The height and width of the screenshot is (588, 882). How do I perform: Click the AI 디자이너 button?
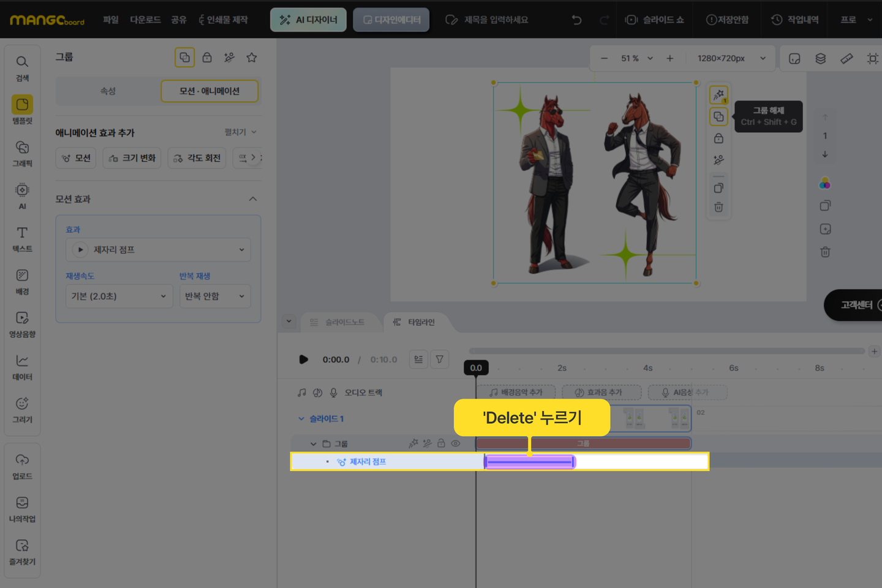coord(308,20)
